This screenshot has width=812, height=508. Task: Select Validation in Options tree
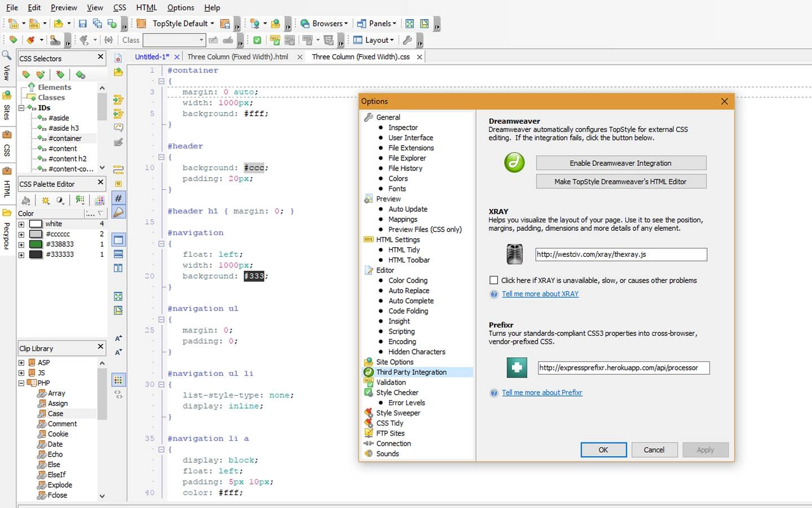pos(391,383)
